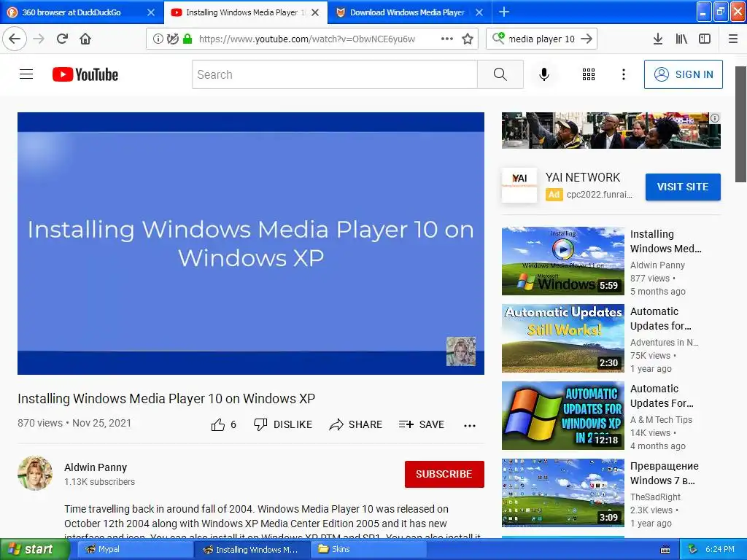Screen dimensions: 747x560
Task: Click the main video player
Action: point(251,244)
